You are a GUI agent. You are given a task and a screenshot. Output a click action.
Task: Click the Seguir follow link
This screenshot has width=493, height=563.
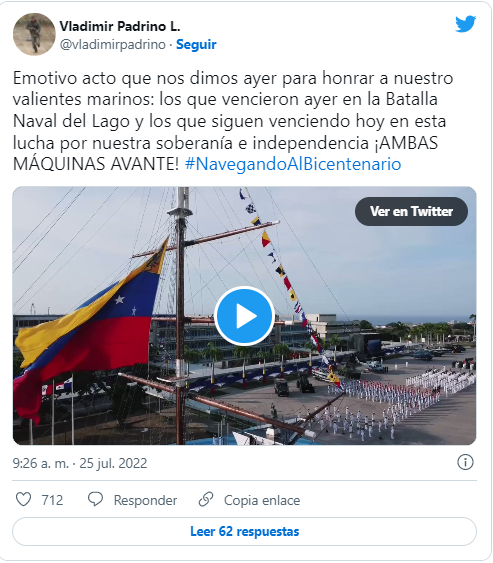pyautogui.click(x=196, y=45)
